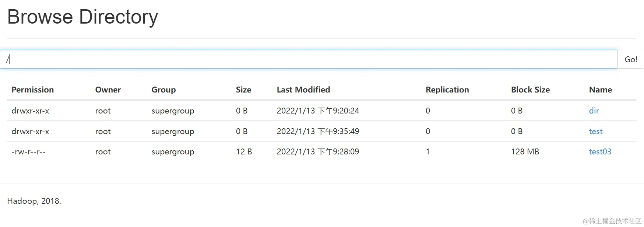Click owner root in test03 row

point(103,151)
